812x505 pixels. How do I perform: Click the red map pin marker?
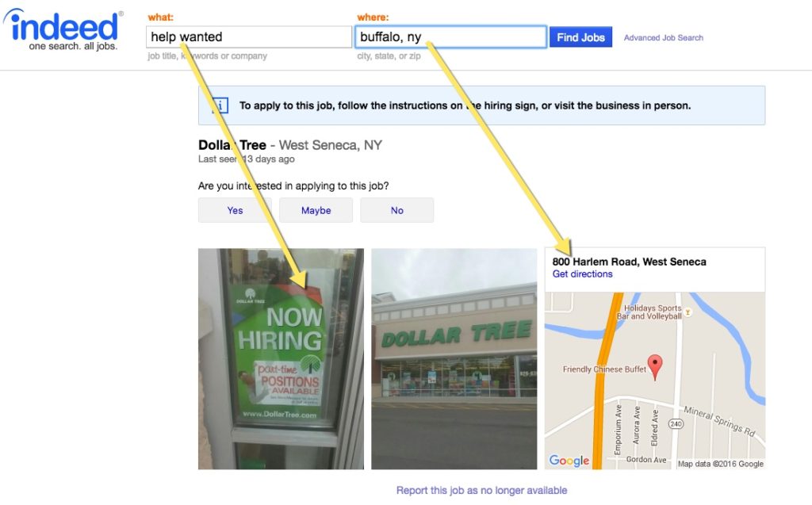(655, 367)
